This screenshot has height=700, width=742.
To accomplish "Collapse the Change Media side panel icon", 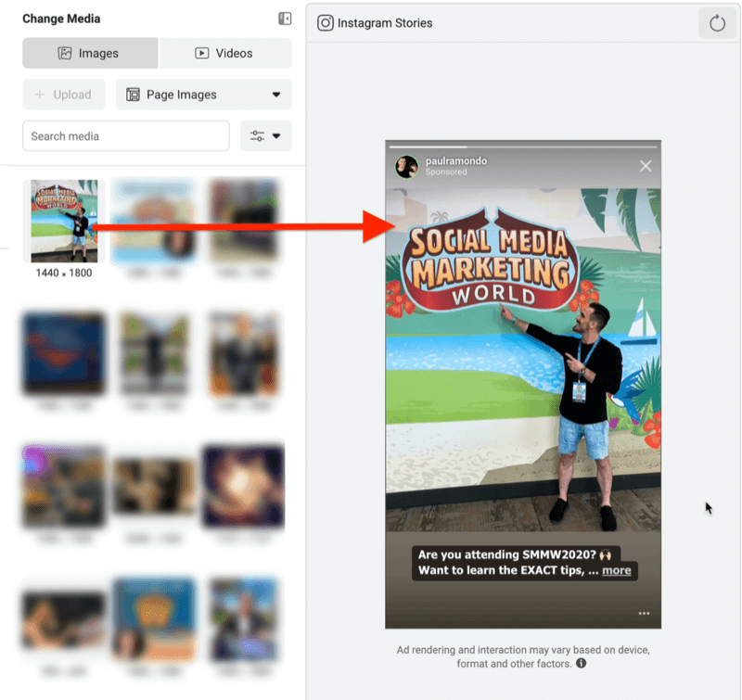I will point(285,19).
